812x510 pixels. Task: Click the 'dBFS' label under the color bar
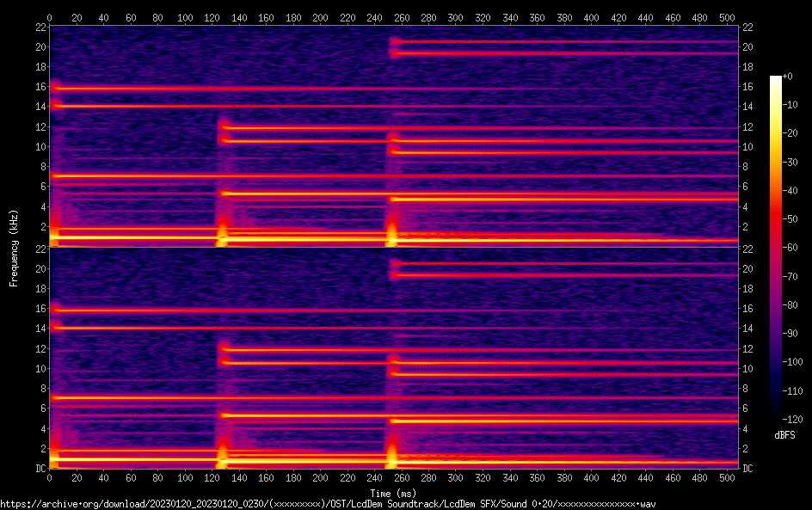point(784,436)
